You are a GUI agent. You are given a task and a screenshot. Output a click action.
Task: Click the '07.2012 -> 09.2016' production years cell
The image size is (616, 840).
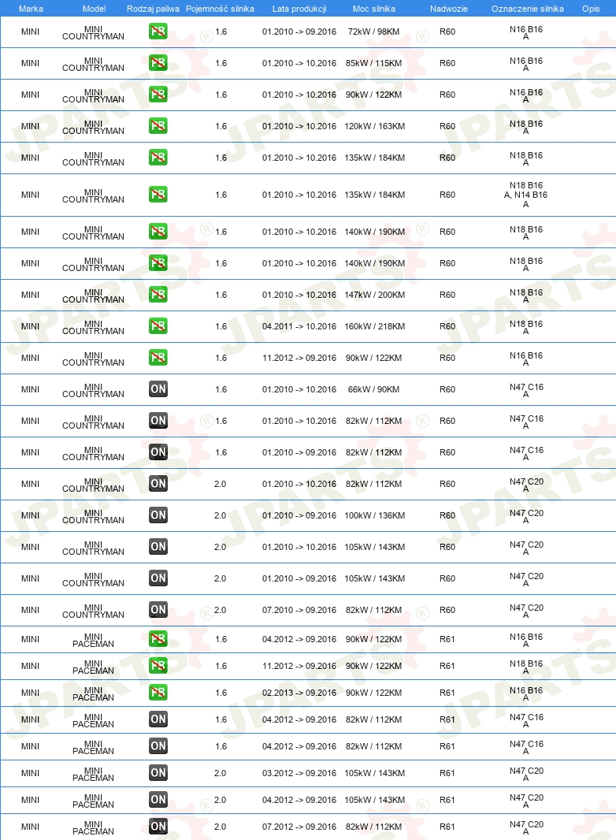299,827
